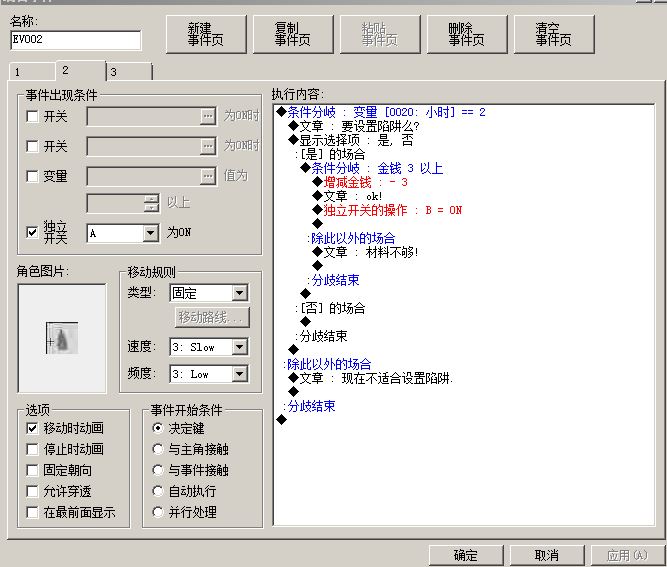
Task: Select event page tab 2
Action: point(80,70)
